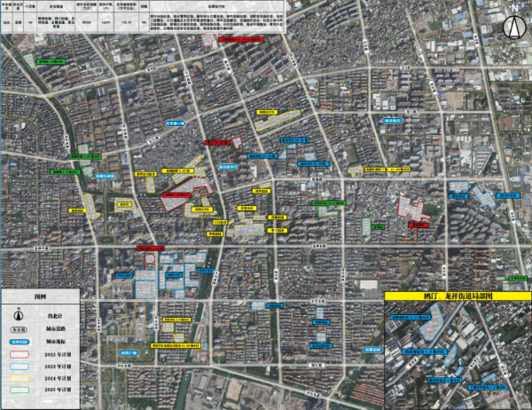Click the yellow 2024 plan legend box
The height and width of the screenshot is (410, 532).
[19, 377]
